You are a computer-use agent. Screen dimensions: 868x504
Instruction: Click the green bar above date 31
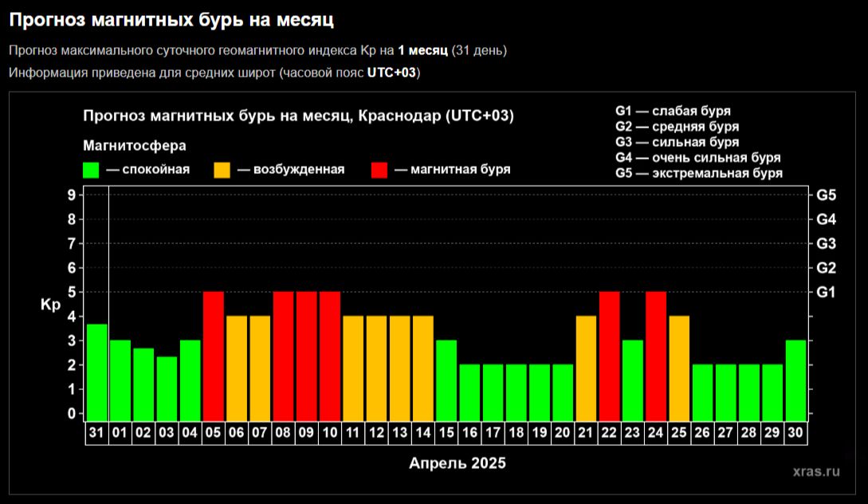tap(97, 371)
